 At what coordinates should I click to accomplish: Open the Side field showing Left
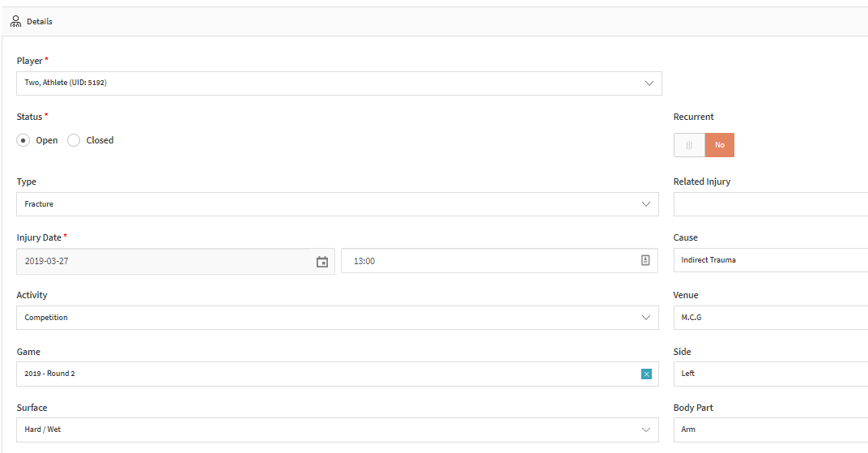tap(771, 374)
